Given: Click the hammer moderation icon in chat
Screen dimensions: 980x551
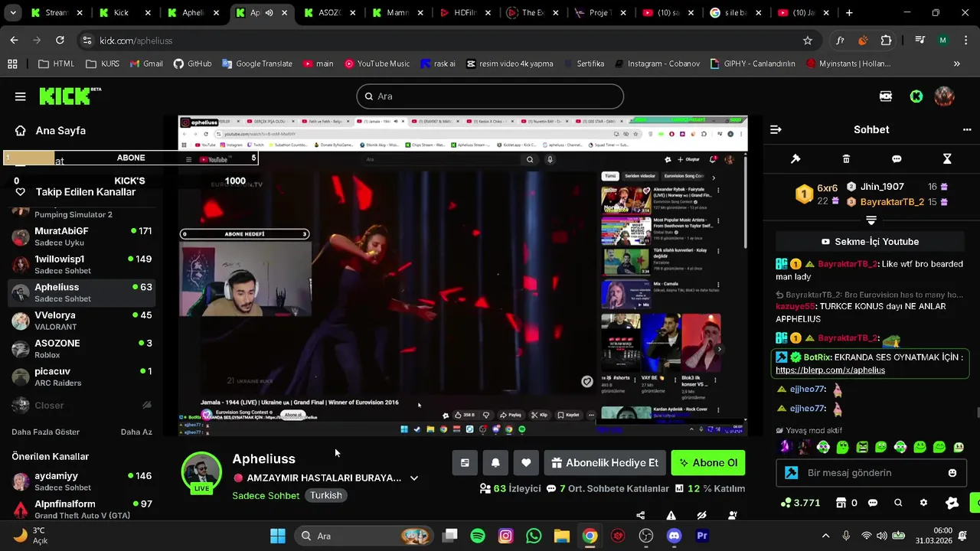Looking at the screenshot, I should pyautogui.click(x=795, y=159).
